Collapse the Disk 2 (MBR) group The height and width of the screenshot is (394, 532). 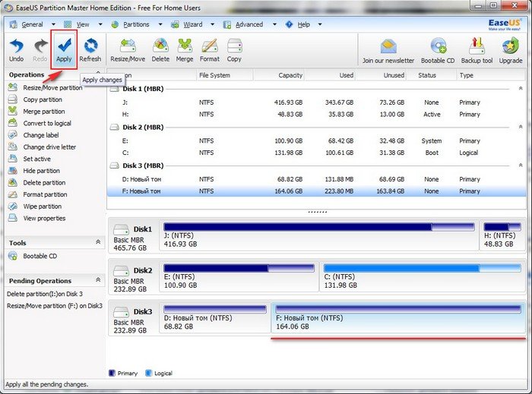point(521,127)
